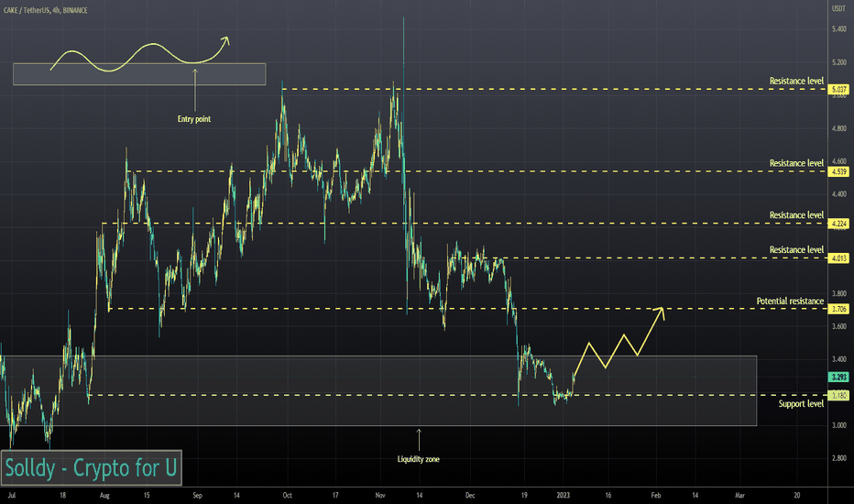Click the 19 date label after Dec

pos(524,495)
